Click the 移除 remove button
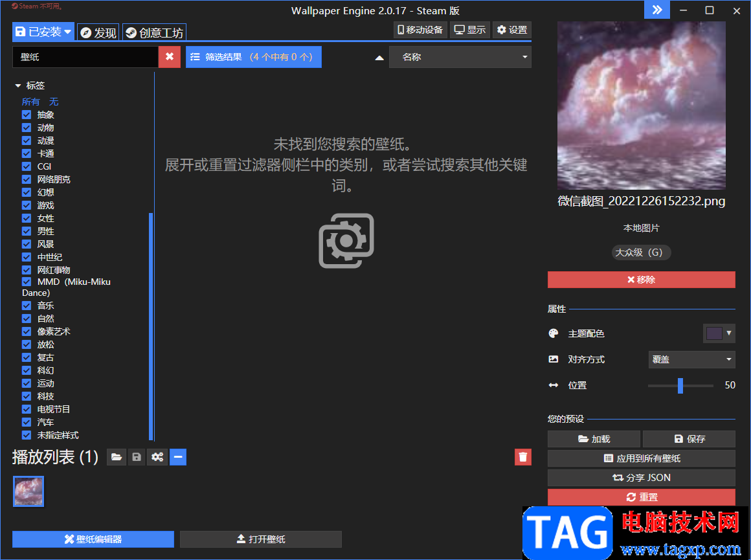This screenshot has height=560, width=751. tap(642, 280)
